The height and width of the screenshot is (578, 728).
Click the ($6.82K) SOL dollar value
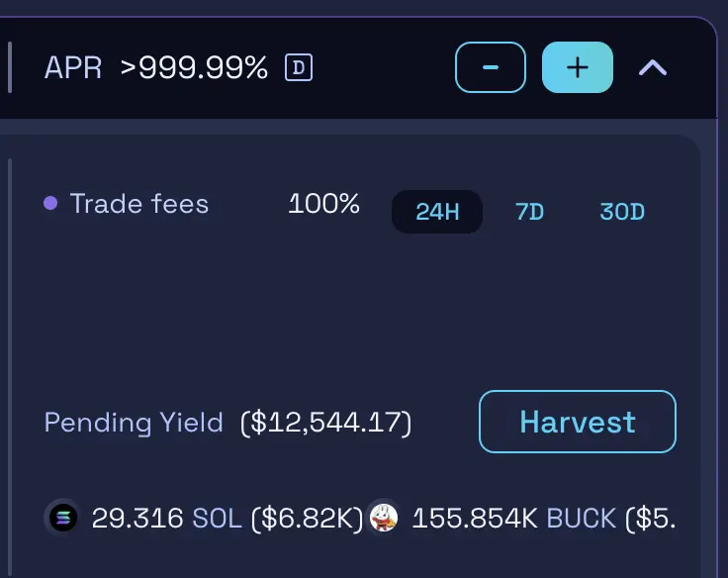click(307, 518)
